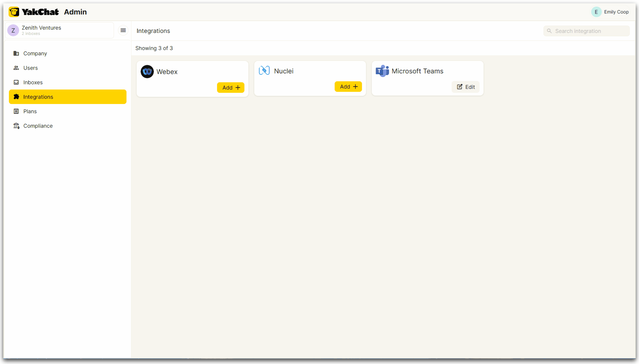The width and height of the screenshot is (639, 364).
Task: Click the Zenith Ventures Z avatar
Action: click(x=13, y=30)
